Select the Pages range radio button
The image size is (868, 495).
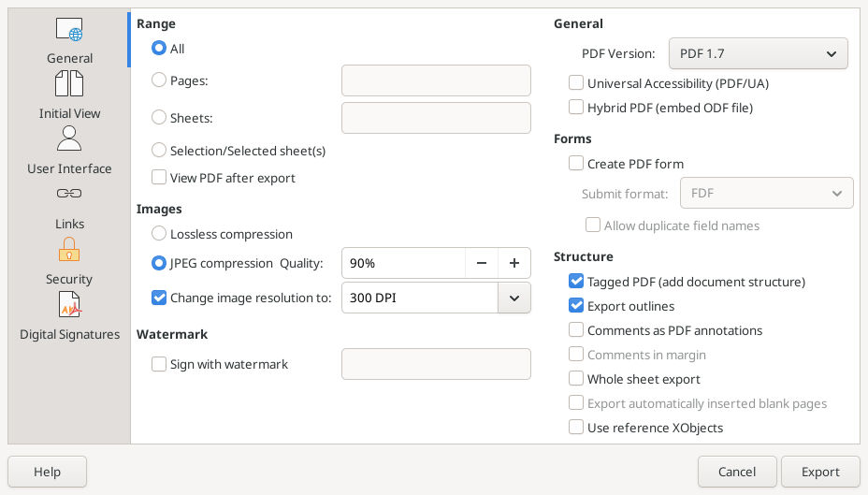pos(159,80)
